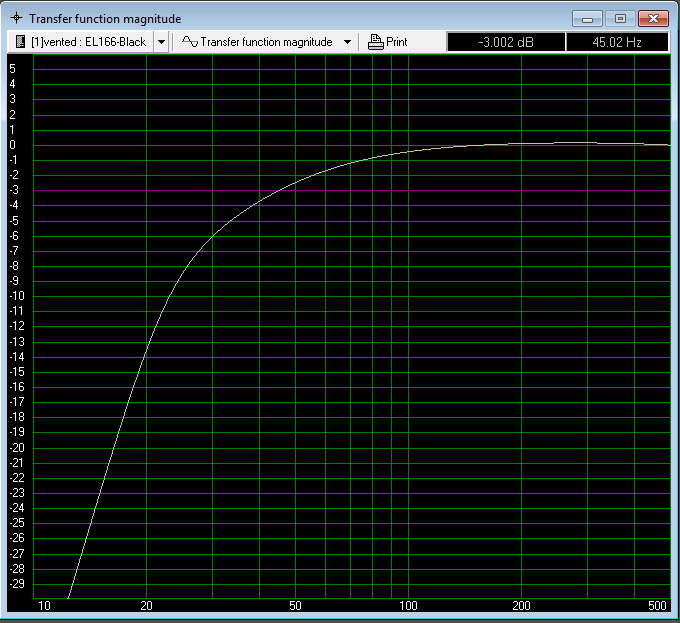This screenshot has width=680, height=623.
Task: Click the -3.002 dB readout
Action: tap(506, 42)
